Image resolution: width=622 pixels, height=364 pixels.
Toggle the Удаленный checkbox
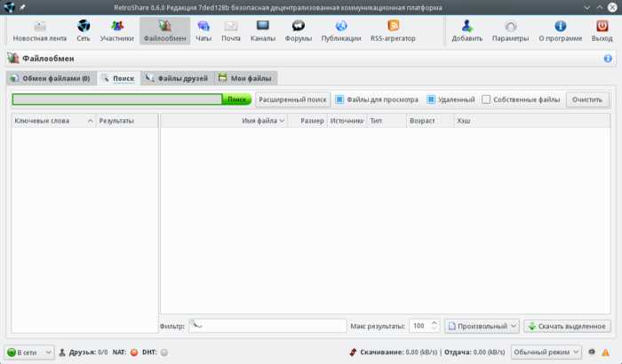click(431, 99)
